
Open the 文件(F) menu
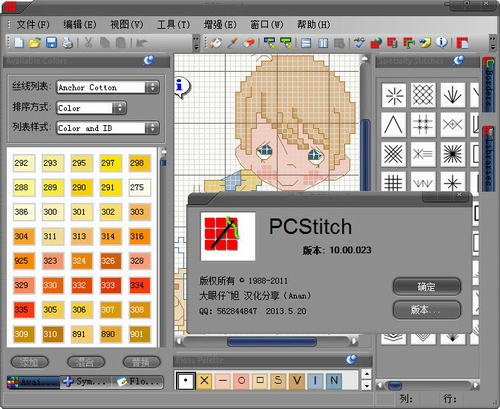coord(33,24)
